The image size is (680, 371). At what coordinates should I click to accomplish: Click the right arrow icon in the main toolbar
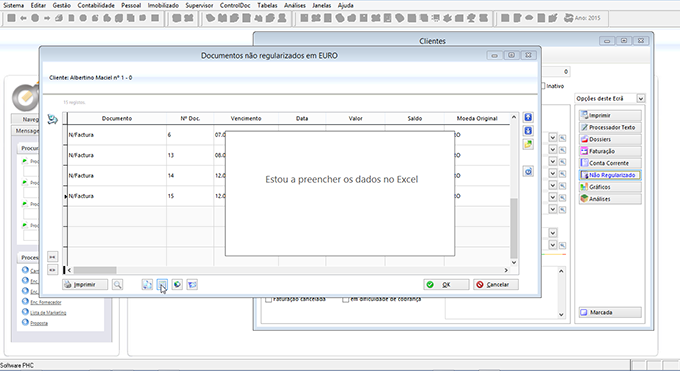(47, 18)
